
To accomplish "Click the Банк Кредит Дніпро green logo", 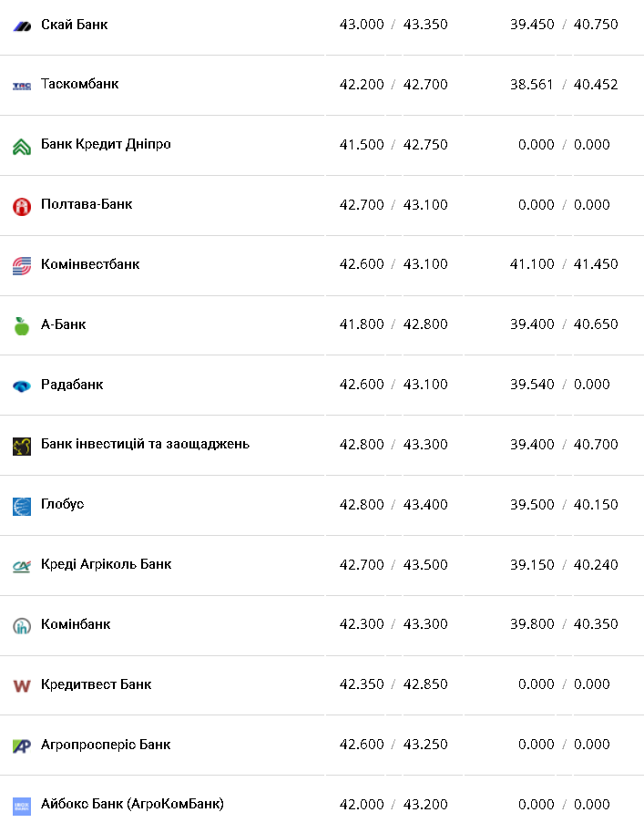I will (x=22, y=146).
